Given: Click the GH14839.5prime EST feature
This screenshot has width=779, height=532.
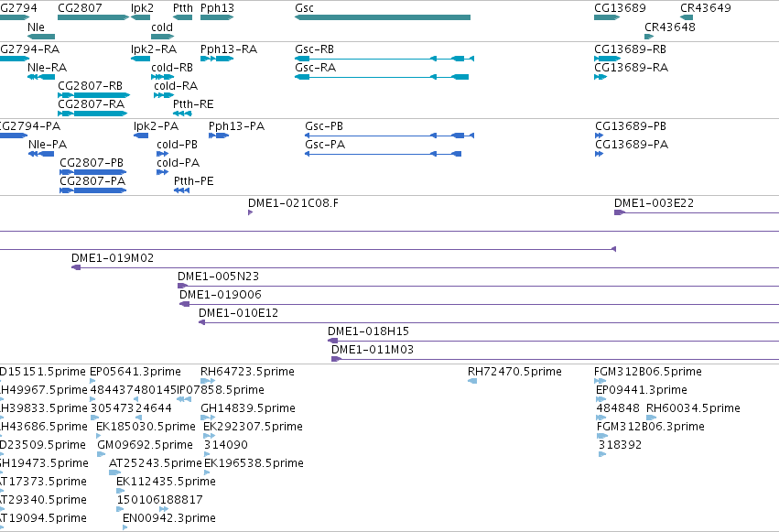Looking at the screenshot, I should 208,418.
